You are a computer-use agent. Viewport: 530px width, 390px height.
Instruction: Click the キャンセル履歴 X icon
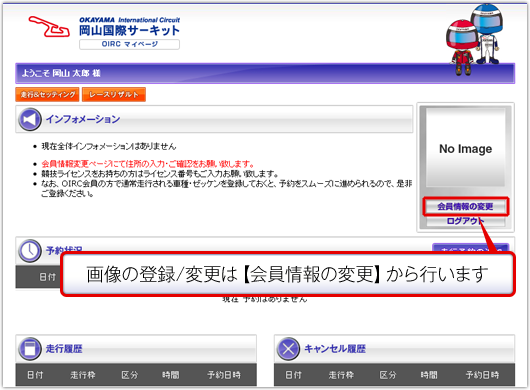[x=288, y=348]
